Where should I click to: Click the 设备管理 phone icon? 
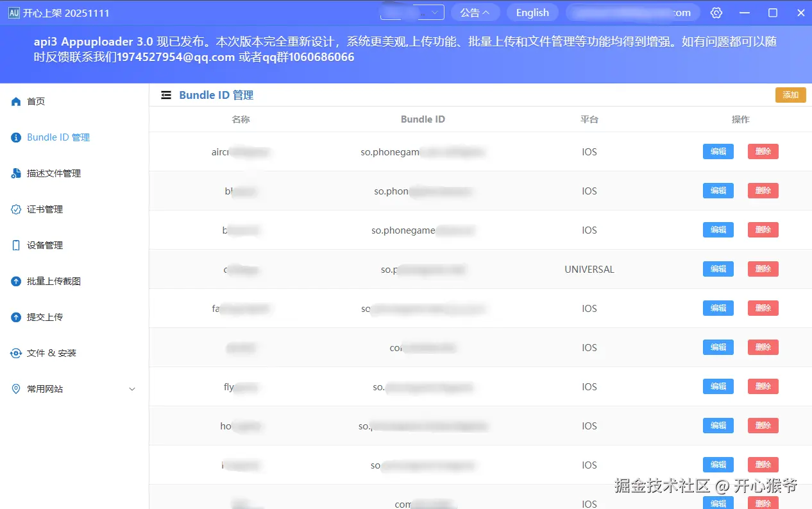[x=16, y=245]
